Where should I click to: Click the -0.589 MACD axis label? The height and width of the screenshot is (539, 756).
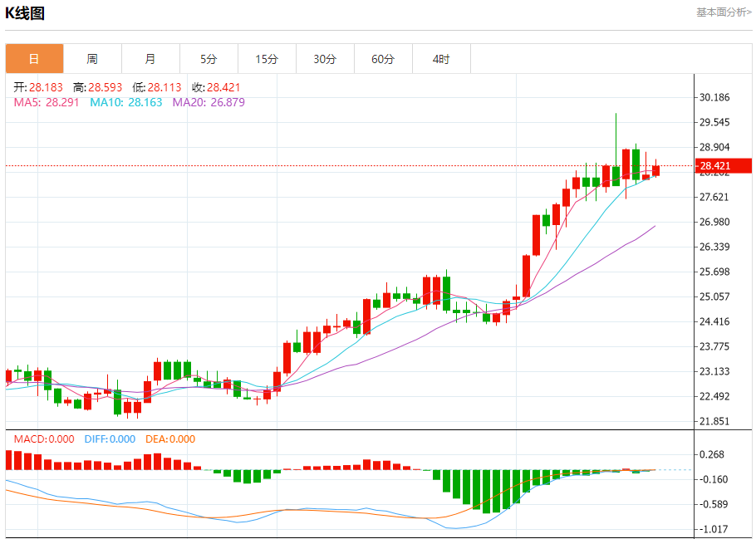tap(713, 505)
